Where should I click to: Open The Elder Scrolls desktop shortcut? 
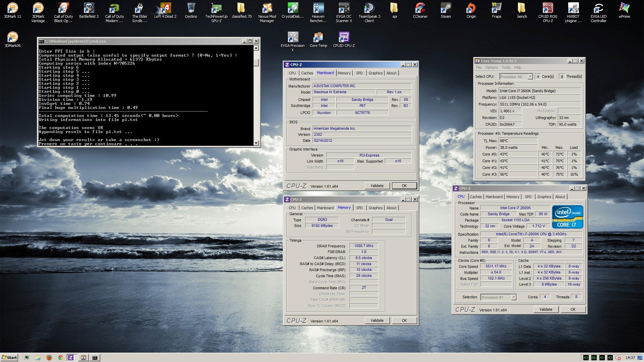point(140,12)
